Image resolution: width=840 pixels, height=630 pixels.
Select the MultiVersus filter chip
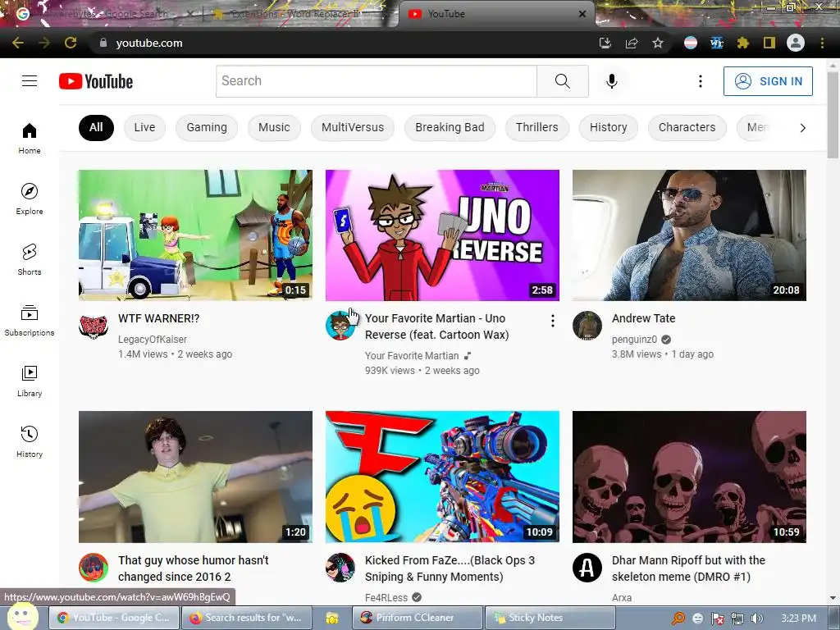click(353, 127)
